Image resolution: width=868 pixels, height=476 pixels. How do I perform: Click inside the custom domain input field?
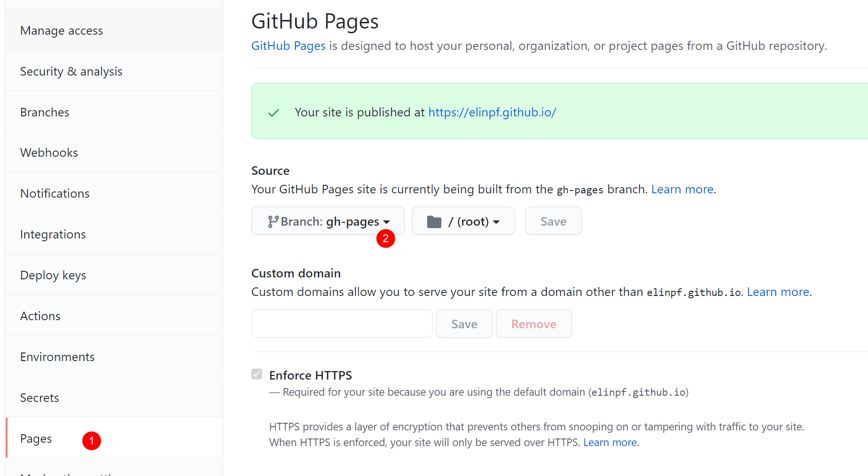point(341,324)
